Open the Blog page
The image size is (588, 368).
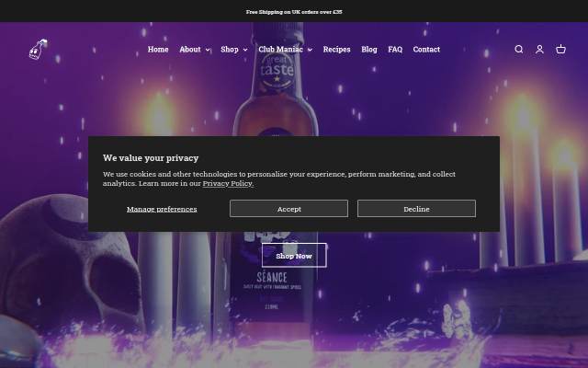point(369,49)
